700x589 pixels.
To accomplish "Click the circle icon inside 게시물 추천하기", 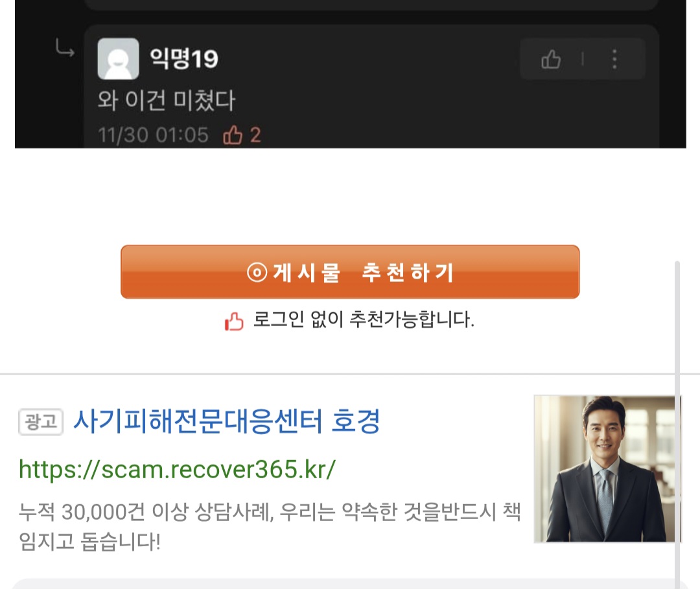I will pos(257,272).
